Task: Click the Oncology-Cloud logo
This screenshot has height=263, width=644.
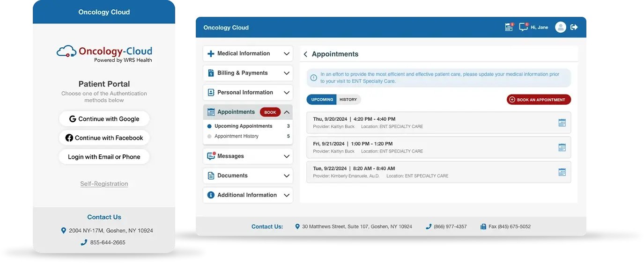Action: click(104, 54)
